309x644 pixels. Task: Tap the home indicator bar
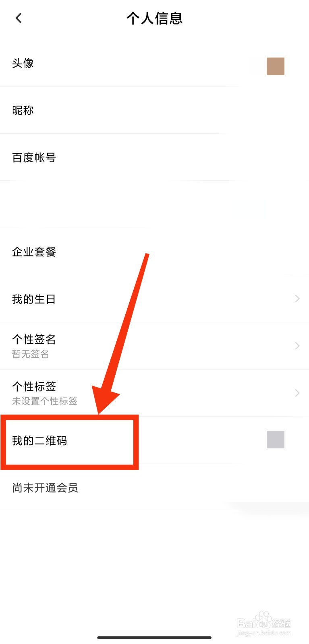[154, 638]
